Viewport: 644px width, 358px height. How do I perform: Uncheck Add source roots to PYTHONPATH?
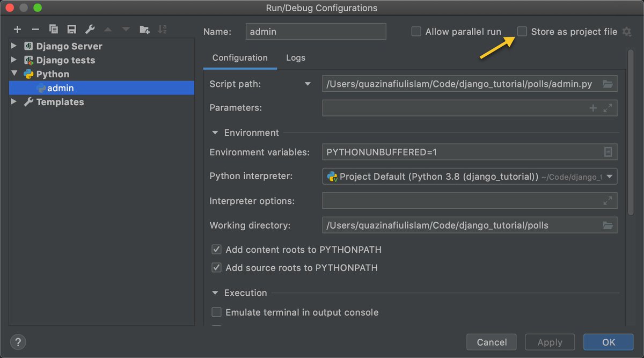pos(216,267)
